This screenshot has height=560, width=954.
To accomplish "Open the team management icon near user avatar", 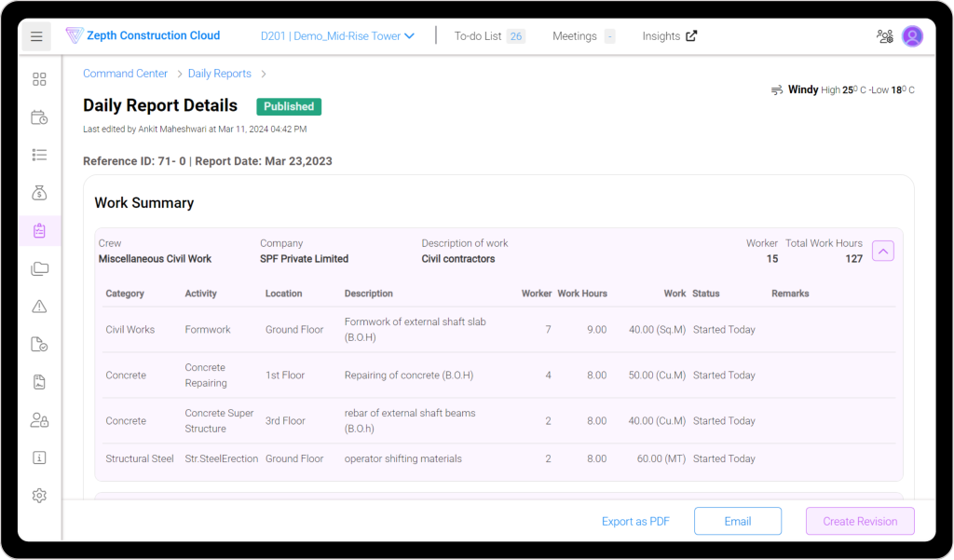I will tap(883, 35).
